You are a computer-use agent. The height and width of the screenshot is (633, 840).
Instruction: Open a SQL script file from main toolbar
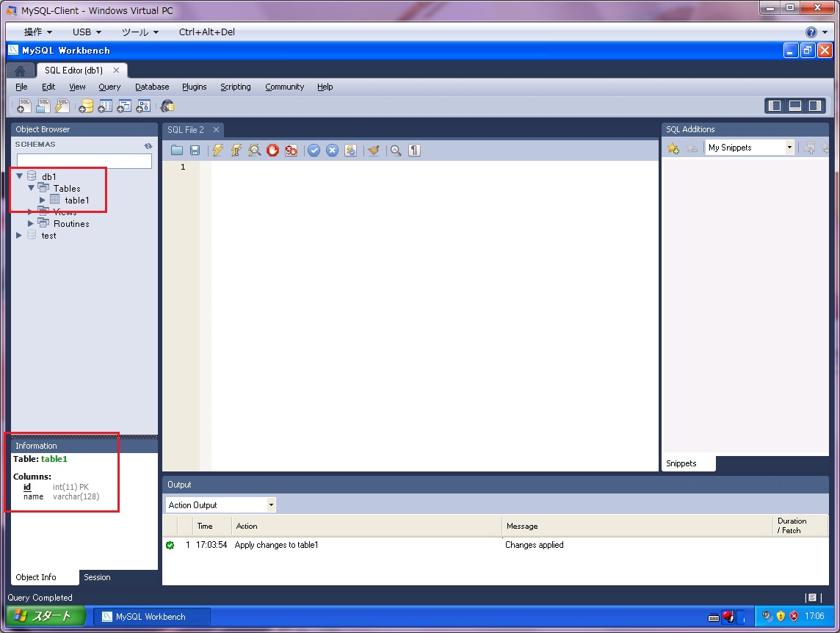pyautogui.click(x=43, y=106)
